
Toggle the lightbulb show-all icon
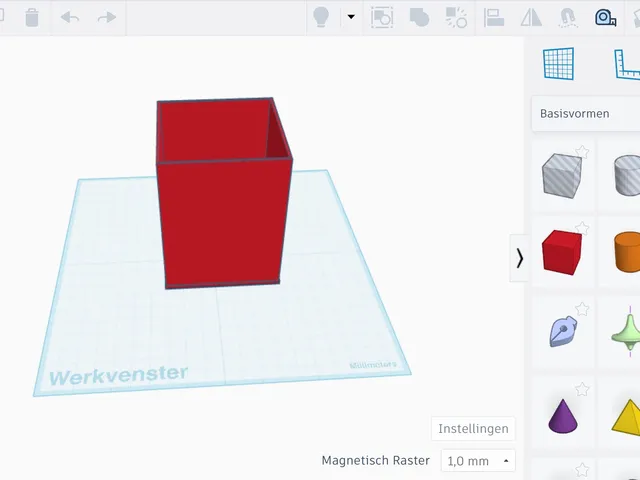coord(321,17)
